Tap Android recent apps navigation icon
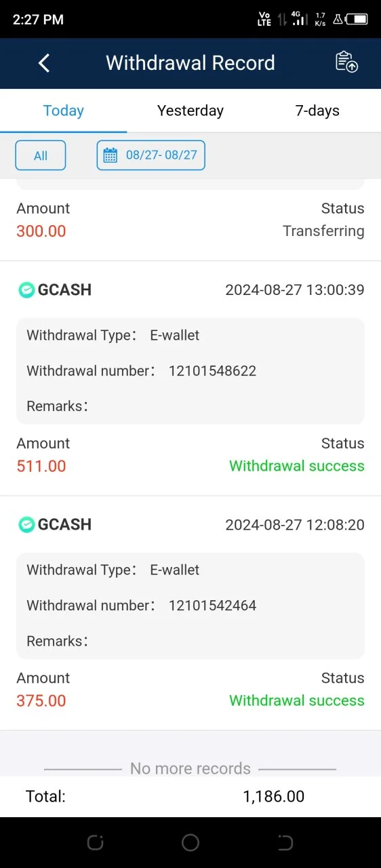 pos(95,843)
